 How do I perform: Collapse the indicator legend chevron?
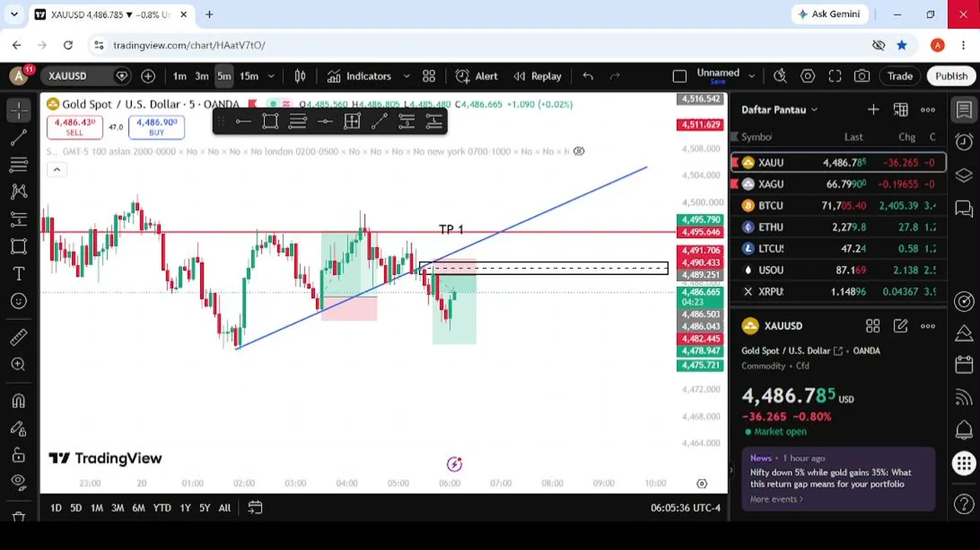56,170
